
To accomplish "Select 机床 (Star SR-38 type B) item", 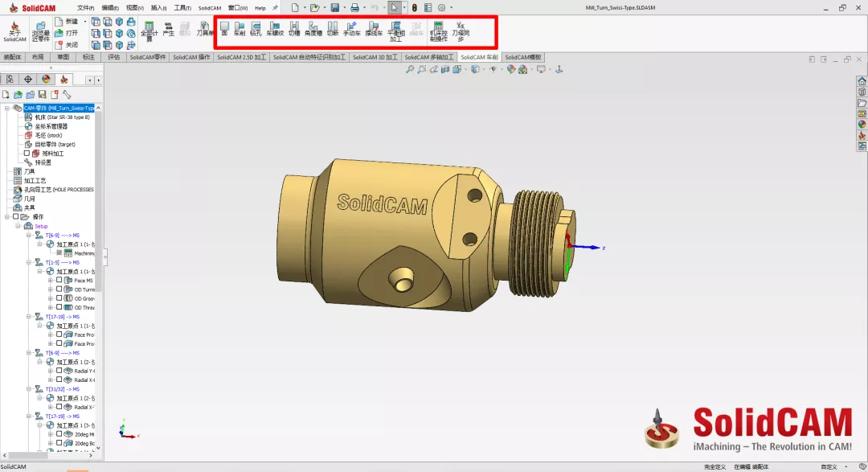I will click(x=62, y=117).
